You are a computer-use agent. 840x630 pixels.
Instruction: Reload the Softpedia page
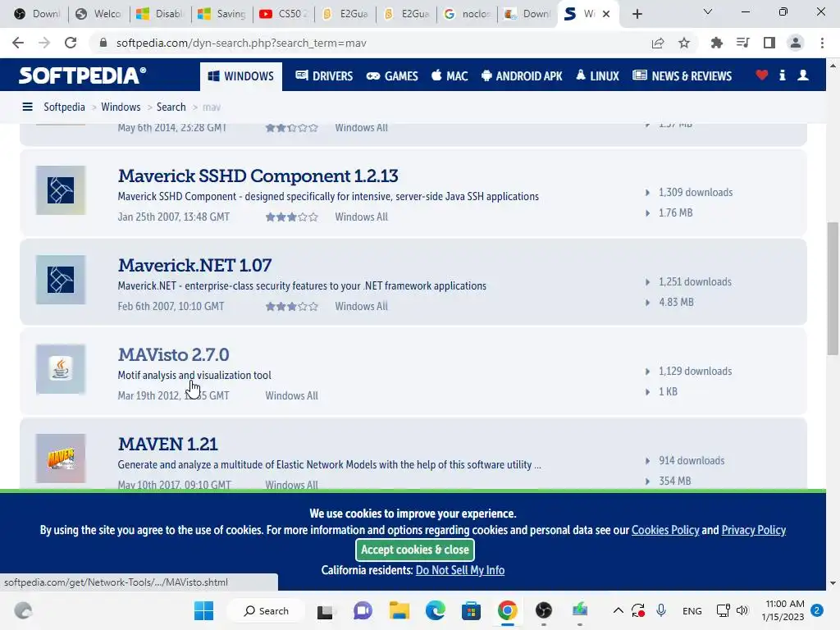(x=71, y=43)
